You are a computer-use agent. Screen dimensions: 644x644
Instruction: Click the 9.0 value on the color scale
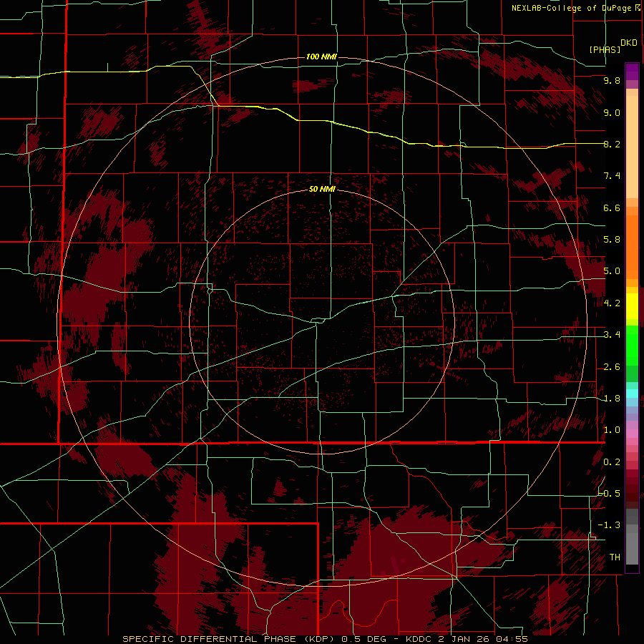(612, 112)
